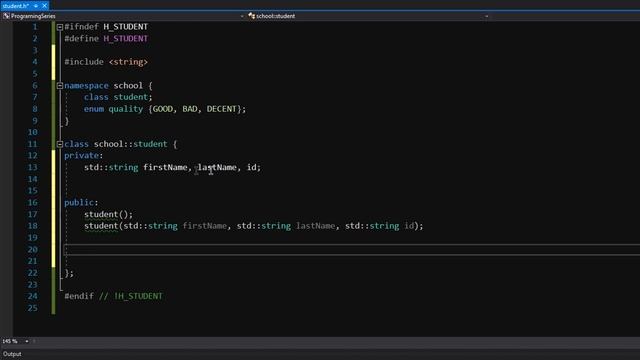Click the class icon beside school::student

click(251, 16)
